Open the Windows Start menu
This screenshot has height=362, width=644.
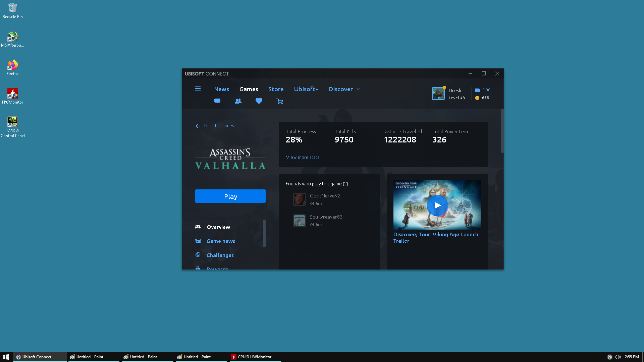coord(6,357)
